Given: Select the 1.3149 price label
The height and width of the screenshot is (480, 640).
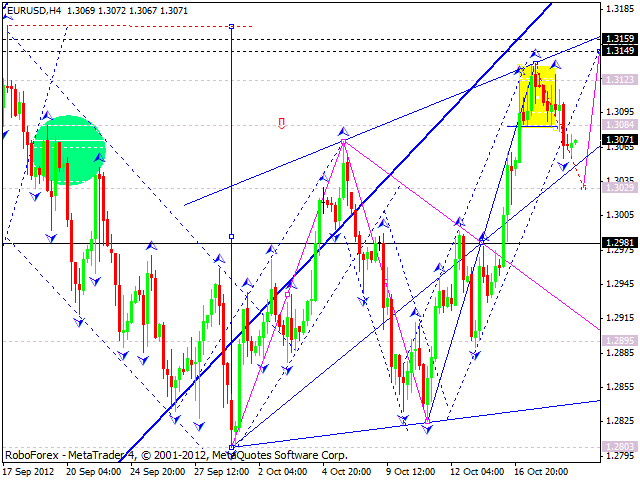Looking at the screenshot, I should pos(620,50).
